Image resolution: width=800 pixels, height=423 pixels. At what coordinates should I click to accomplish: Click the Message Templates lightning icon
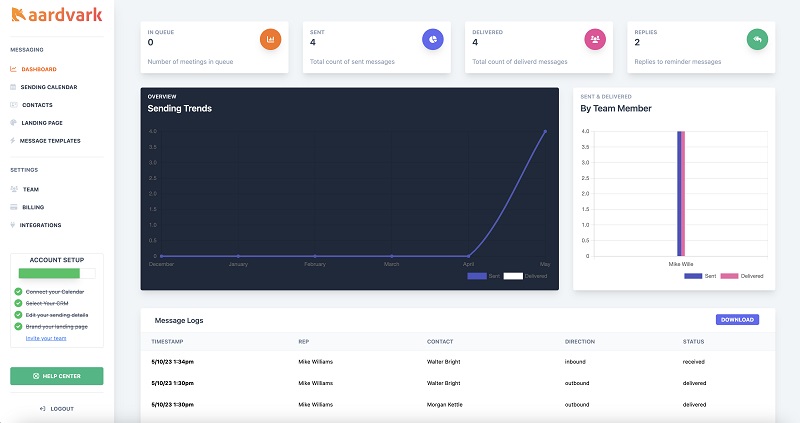pyautogui.click(x=13, y=140)
